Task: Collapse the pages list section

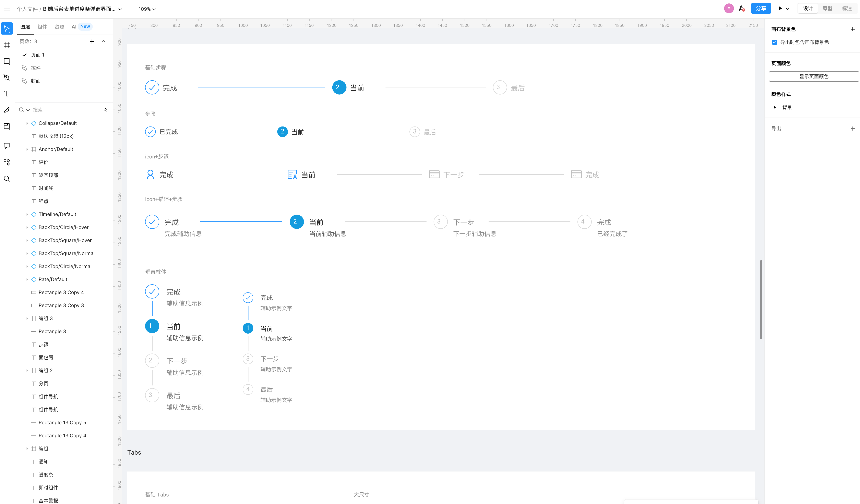Action: (103, 41)
